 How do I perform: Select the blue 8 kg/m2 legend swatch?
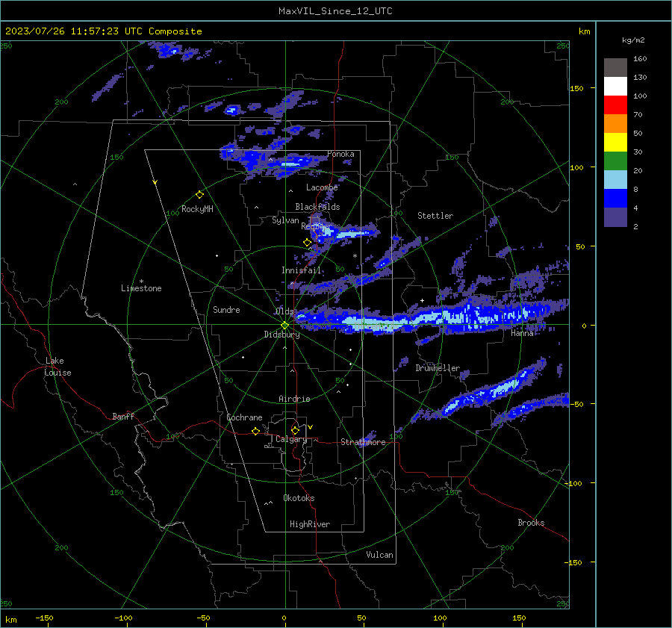click(615, 199)
